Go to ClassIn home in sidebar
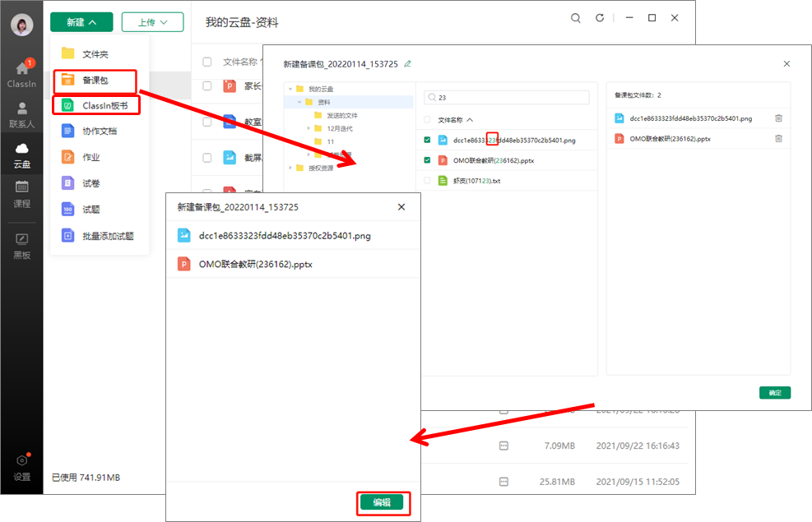 pos(21,73)
